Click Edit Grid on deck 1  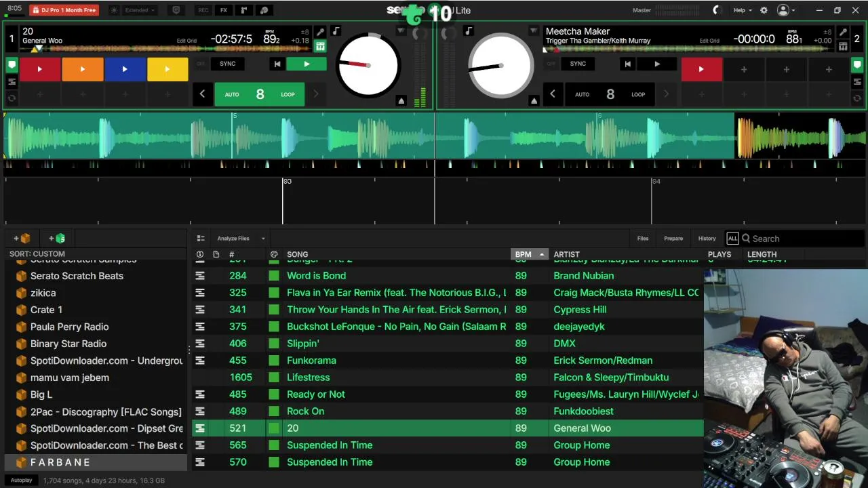(x=186, y=41)
